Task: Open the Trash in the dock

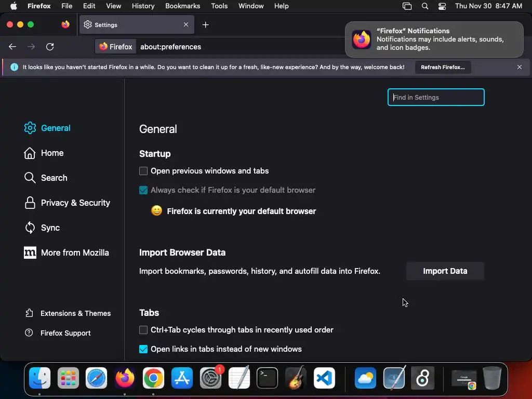Action: pyautogui.click(x=493, y=378)
